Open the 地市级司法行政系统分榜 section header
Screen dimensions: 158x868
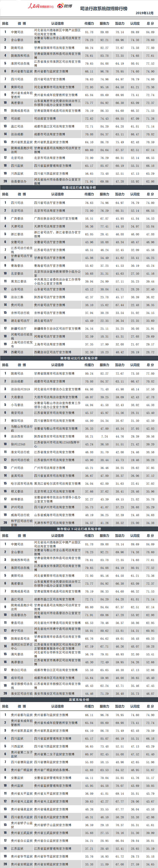coord(79,358)
